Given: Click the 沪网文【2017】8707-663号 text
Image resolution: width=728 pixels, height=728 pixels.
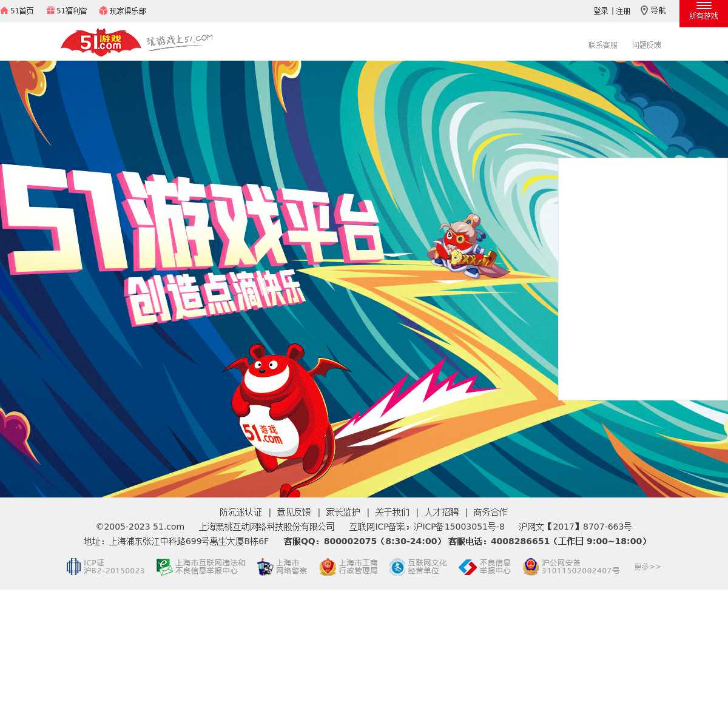Looking at the screenshot, I should coord(575,527).
